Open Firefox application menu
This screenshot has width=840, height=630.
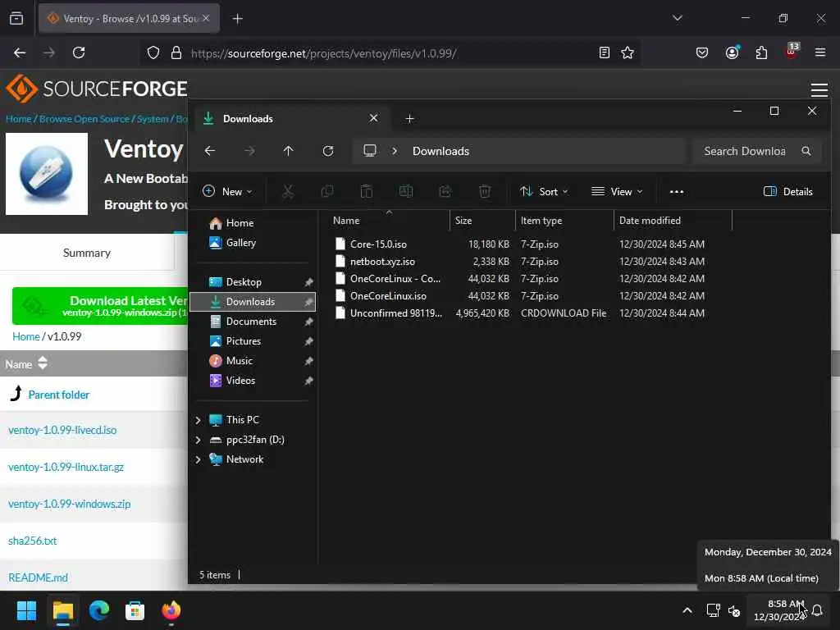click(x=820, y=52)
